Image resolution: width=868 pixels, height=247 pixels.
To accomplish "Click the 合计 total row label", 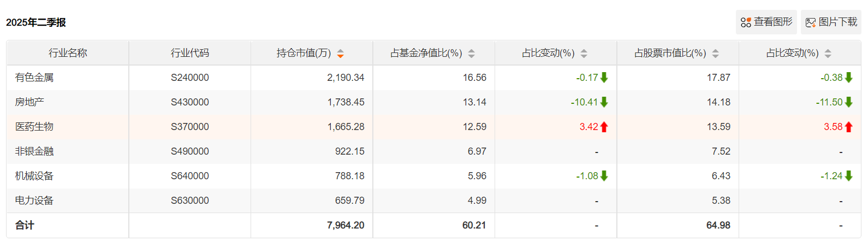I will coord(25,225).
